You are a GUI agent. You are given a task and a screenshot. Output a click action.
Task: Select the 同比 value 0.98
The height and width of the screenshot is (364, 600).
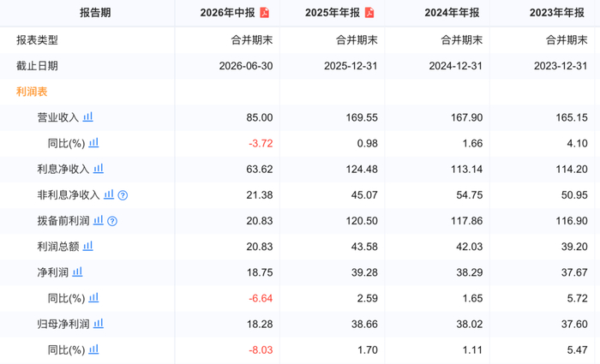[368, 143]
